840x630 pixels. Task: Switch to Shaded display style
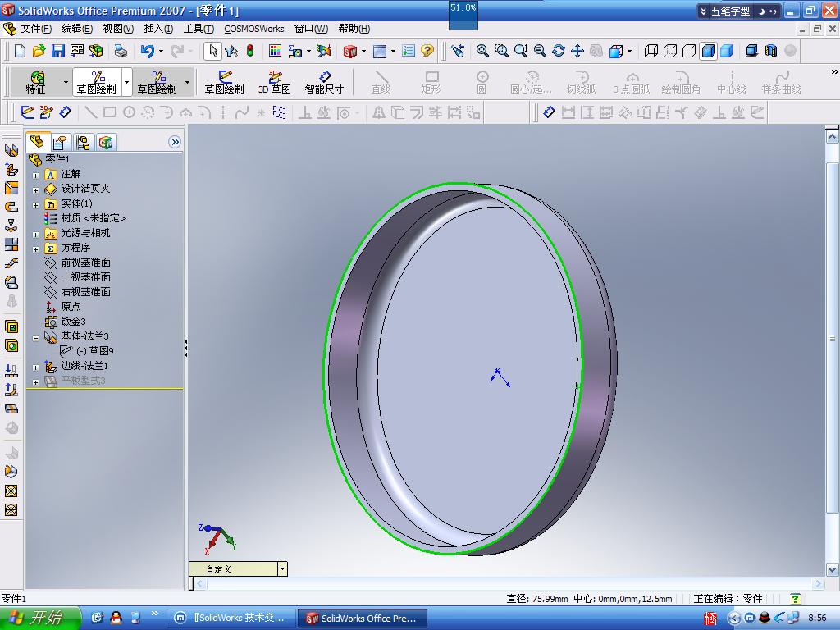pos(727,51)
